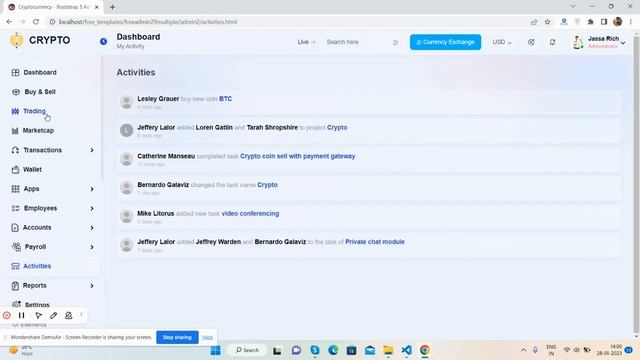Click the Transactions headset icon
This screenshot has width=640, height=360.
pos(16,150)
